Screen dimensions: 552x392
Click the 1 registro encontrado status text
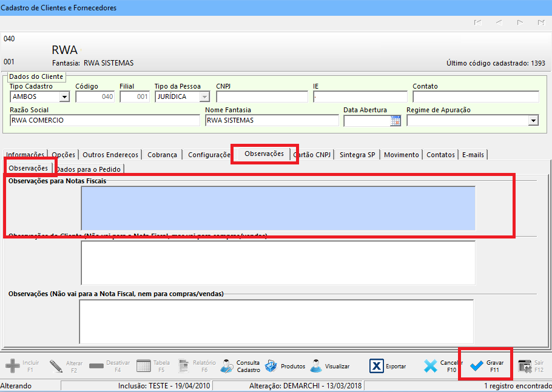(x=518, y=386)
